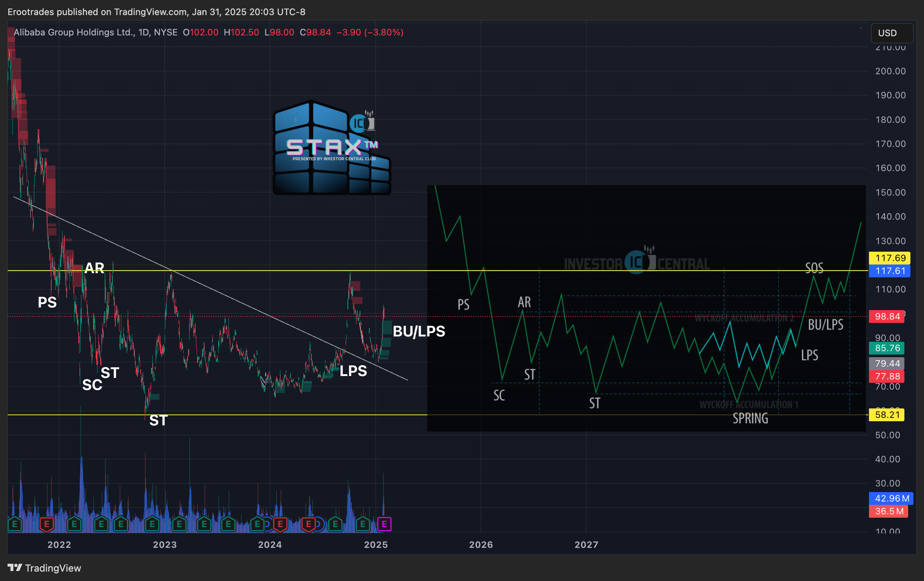
Task: Click the red 98.84 current price label
Action: coord(887,316)
